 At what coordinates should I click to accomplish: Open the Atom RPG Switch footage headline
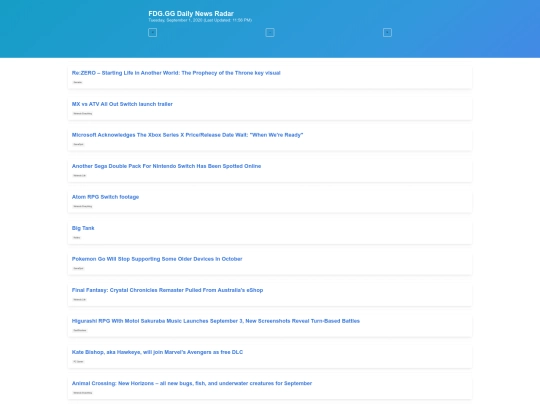click(105, 197)
